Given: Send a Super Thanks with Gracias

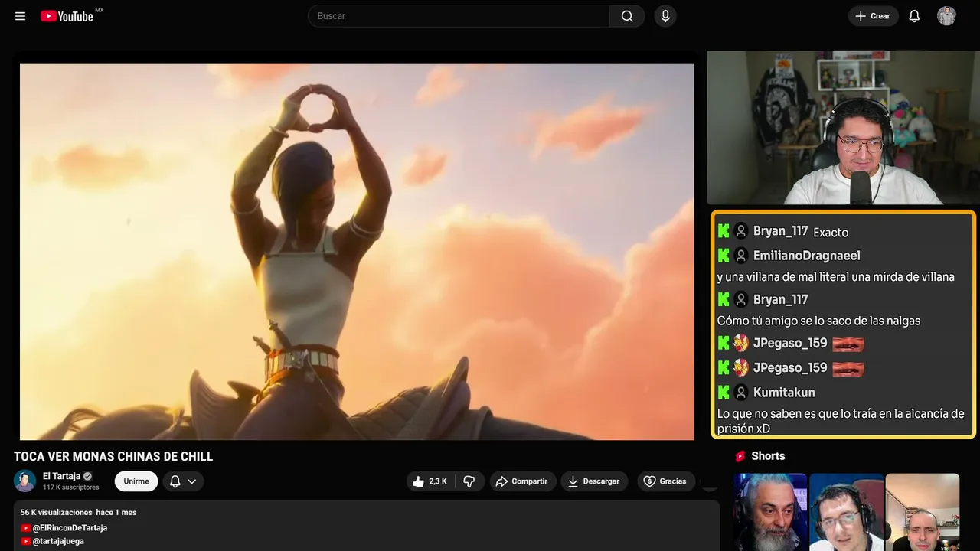Looking at the screenshot, I should [x=666, y=481].
